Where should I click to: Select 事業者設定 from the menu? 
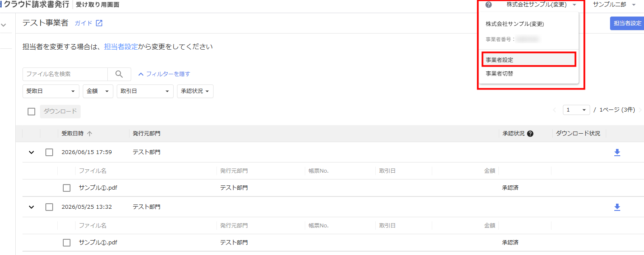pyautogui.click(x=529, y=60)
